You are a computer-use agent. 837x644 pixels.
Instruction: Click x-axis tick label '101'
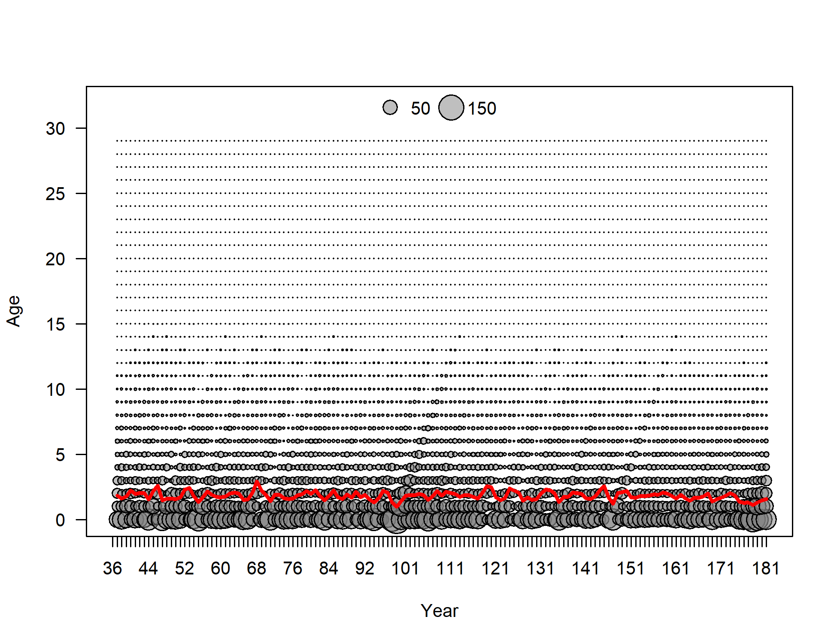405,568
